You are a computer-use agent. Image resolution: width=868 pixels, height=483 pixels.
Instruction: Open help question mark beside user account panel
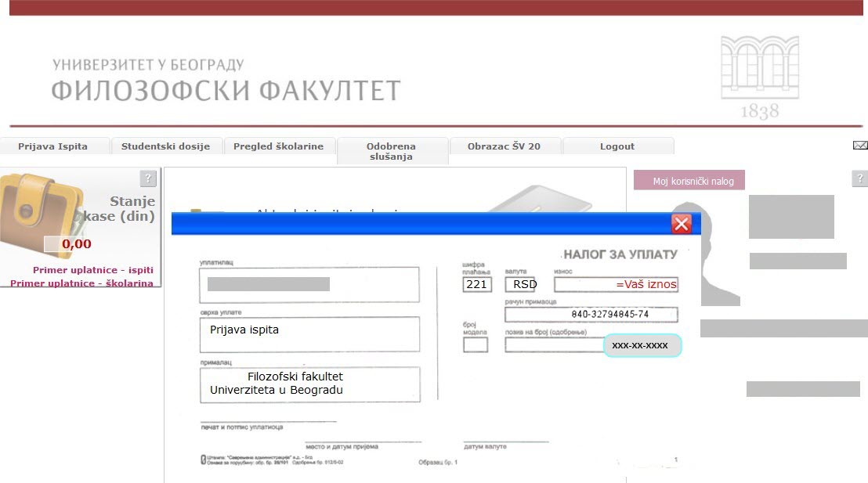859,179
